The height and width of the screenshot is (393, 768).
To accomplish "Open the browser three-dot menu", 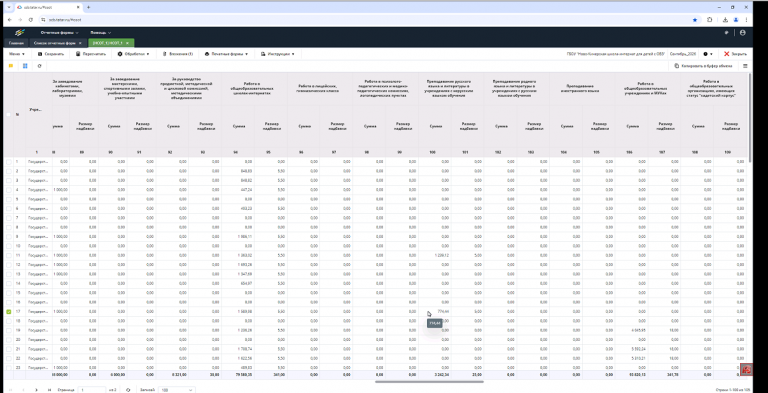I will pos(746,20).
